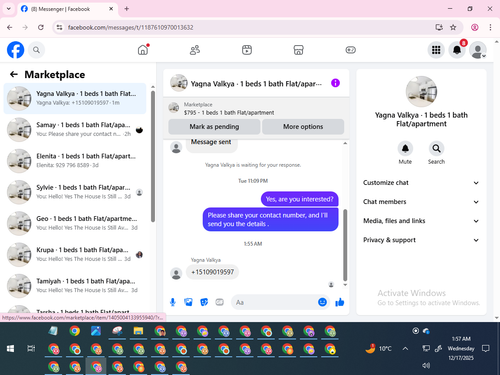The image size is (500, 375).
Task: Reload the page in Chrome
Action: click(x=41, y=27)
